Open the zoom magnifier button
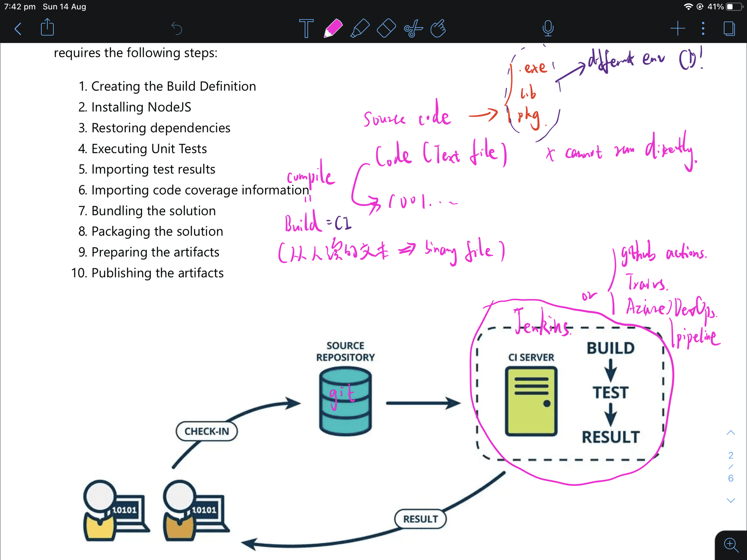The width and height of the screenshot is (747, 560). click(x=731, y=545)
